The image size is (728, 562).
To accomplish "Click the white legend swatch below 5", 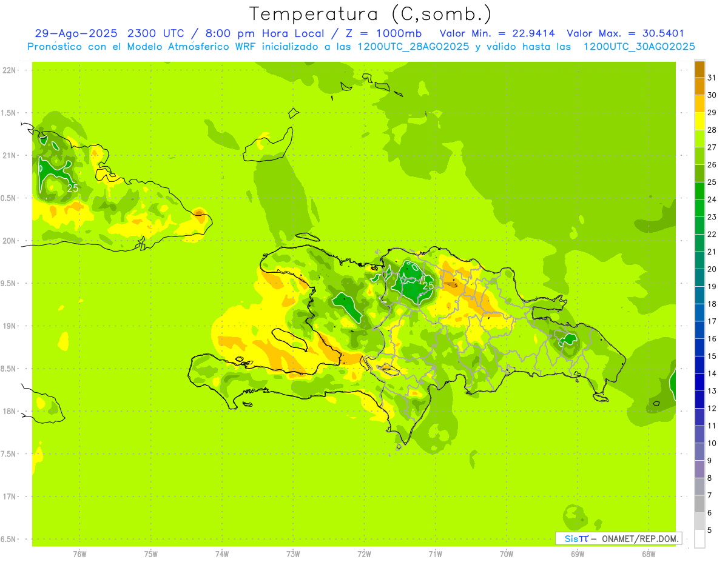I will coord(699,538).
